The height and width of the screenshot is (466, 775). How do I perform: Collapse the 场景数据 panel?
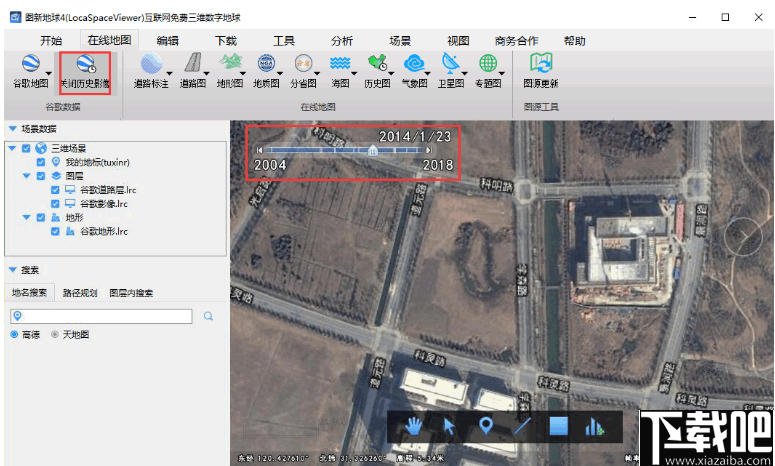[x=13, y=129]
